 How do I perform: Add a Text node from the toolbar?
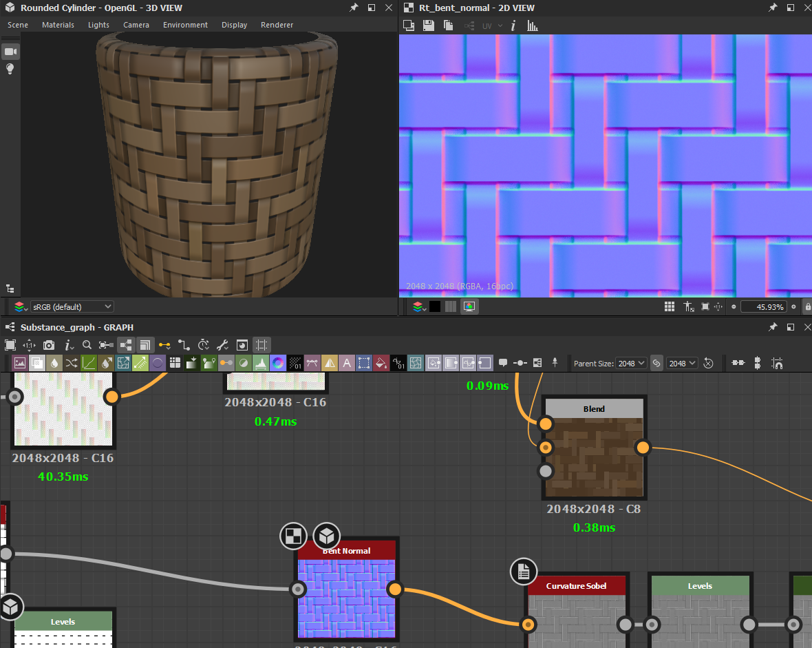point(347,363)
